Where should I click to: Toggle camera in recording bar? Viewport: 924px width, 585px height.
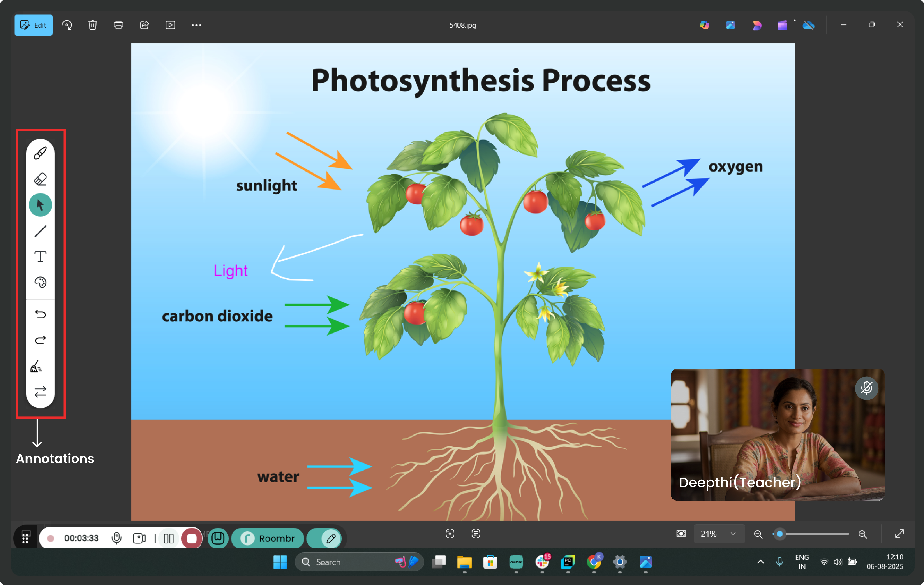(x=139, y=538)
